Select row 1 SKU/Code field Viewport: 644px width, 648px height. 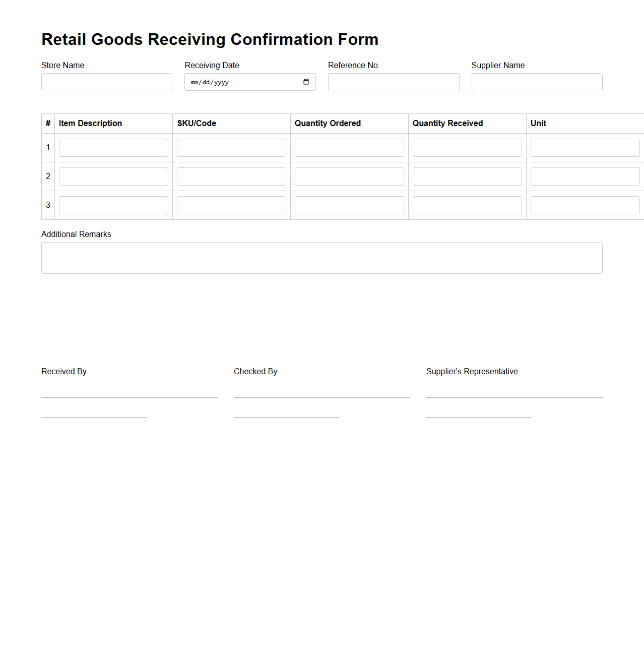(231, 147)
